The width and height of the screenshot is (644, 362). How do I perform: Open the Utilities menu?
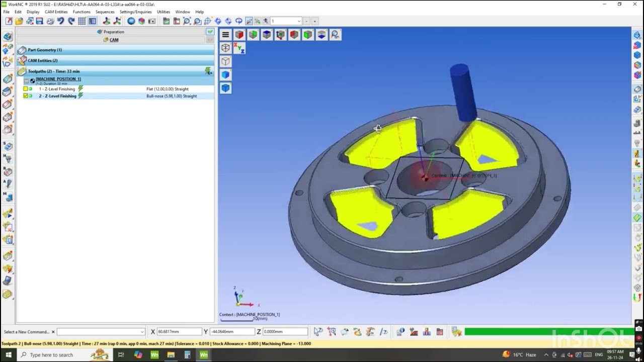coord(163,12)
